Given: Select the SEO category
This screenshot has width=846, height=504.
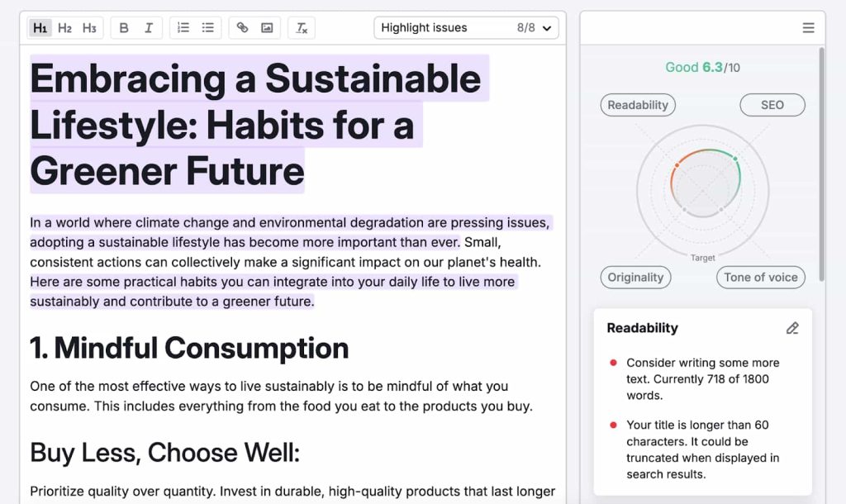Looking at the screenshot, I should click(x=772, y=105).
